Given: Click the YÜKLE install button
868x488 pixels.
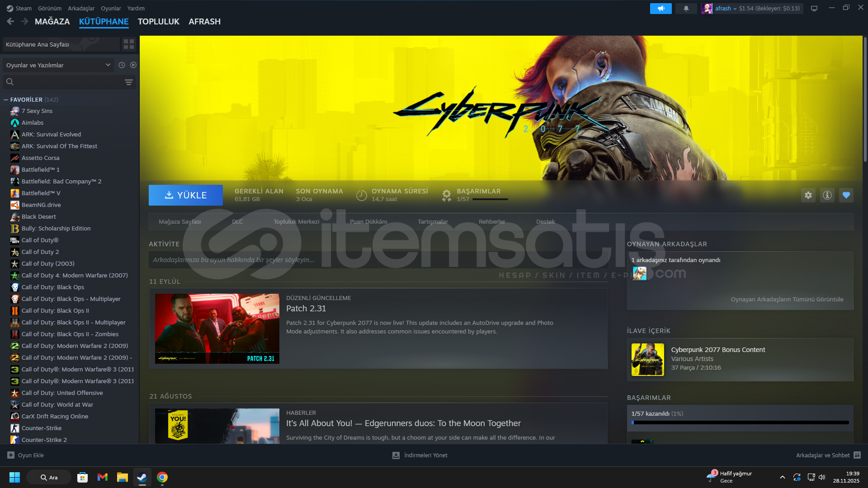Looking at the screenshot, I should tap(185, 195).
